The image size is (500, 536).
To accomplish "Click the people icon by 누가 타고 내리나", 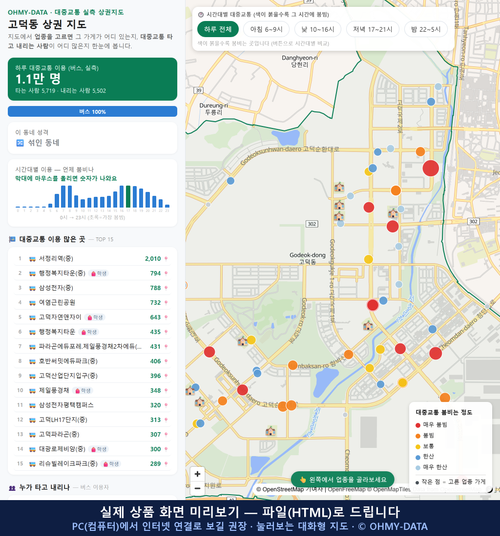I will tap(12, 488).
